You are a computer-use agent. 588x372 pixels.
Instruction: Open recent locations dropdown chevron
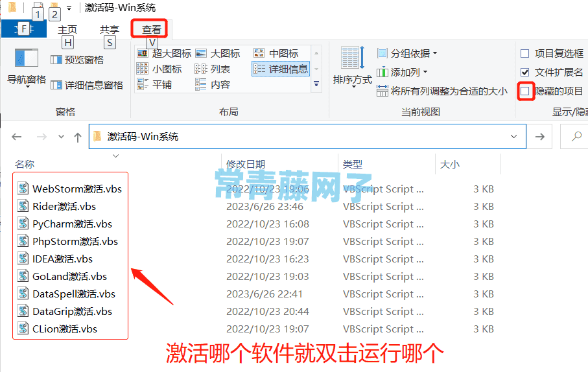click(61, 137)
